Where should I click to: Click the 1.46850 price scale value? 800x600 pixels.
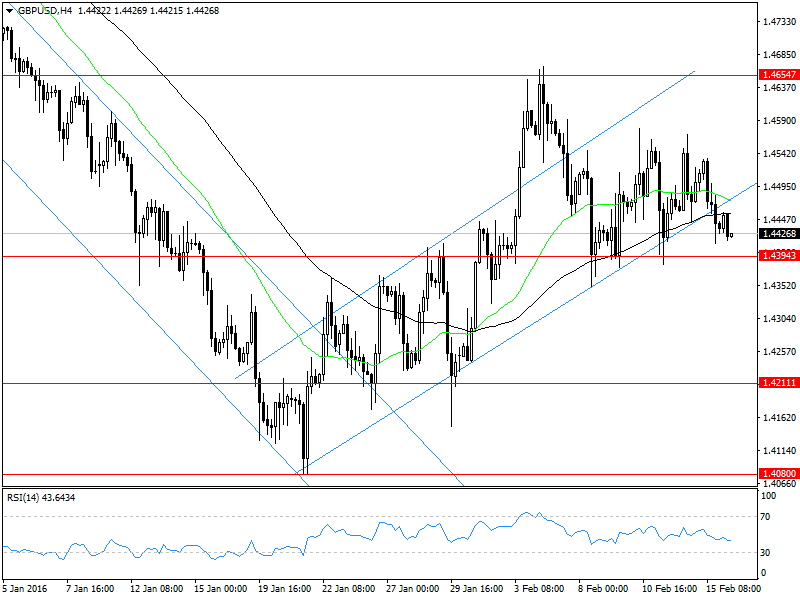point(780,55)
